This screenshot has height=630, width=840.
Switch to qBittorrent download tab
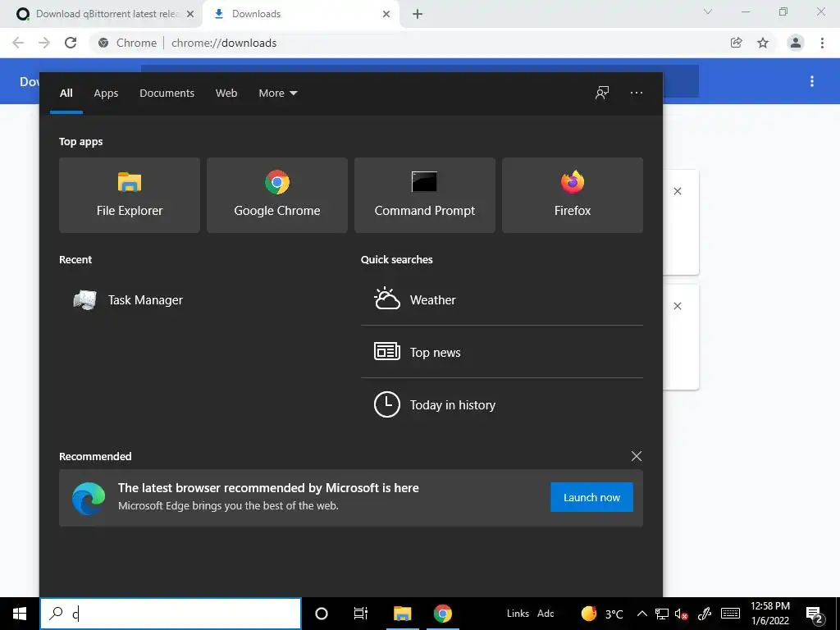(x=104, y=14)
